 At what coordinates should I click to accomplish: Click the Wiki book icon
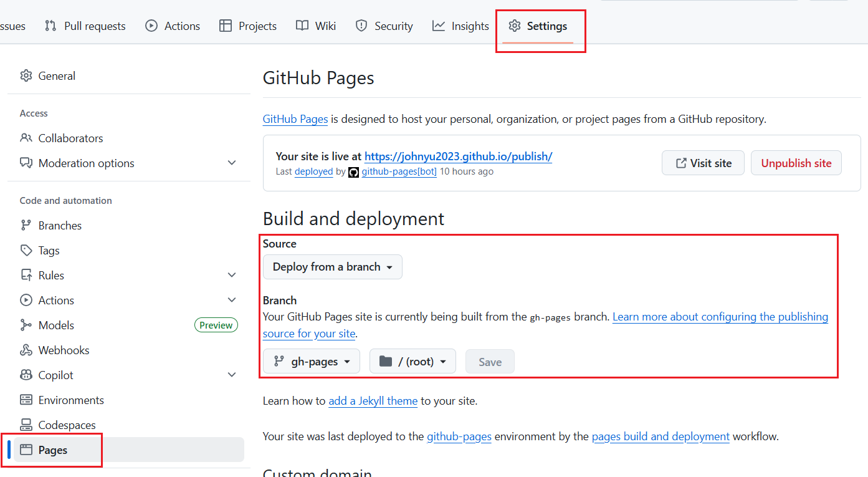click(302, 26)
